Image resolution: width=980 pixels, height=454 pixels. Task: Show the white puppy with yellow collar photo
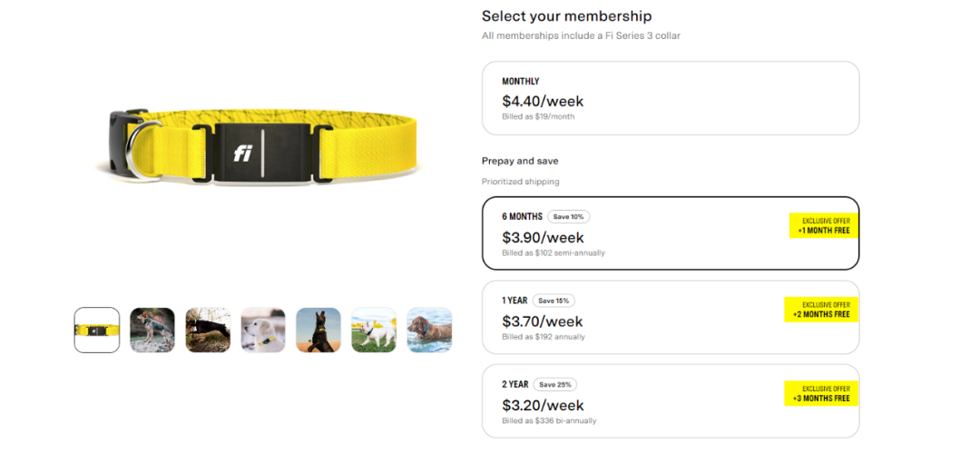pyautogui.click(x=263, y=330)
